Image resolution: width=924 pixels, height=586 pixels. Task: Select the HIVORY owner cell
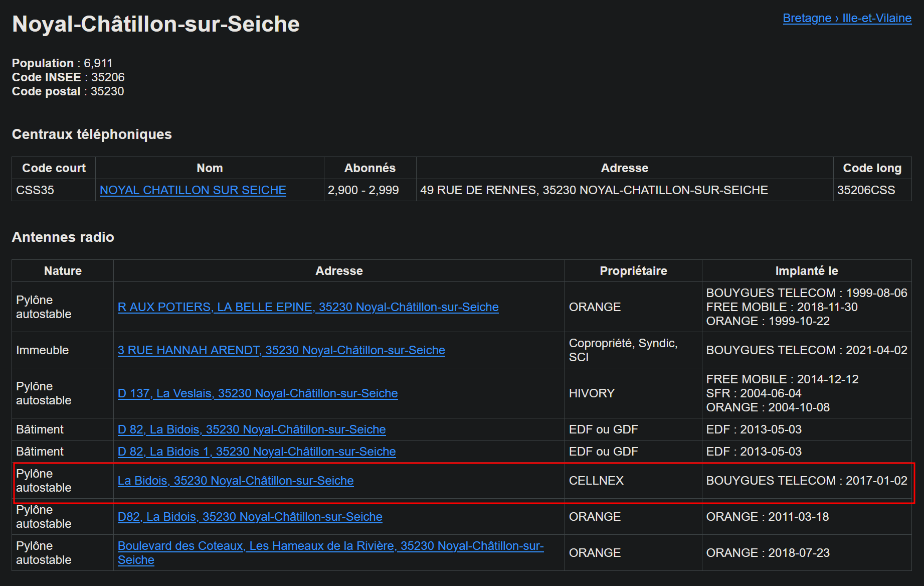click(x=633, y=393)
